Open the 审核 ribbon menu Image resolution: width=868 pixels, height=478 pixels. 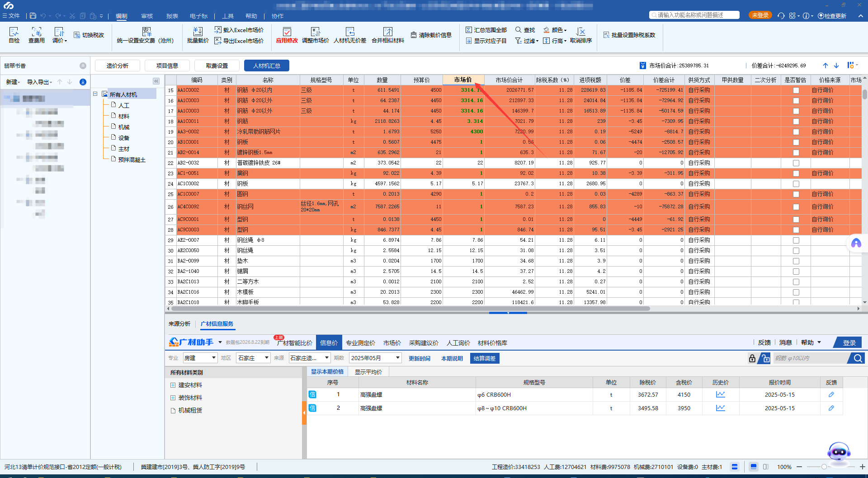tap(147, 16)
